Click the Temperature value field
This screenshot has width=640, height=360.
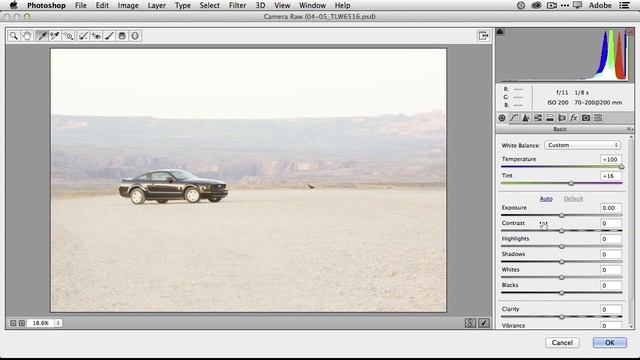pyautogui.click(x=611, y=160)
